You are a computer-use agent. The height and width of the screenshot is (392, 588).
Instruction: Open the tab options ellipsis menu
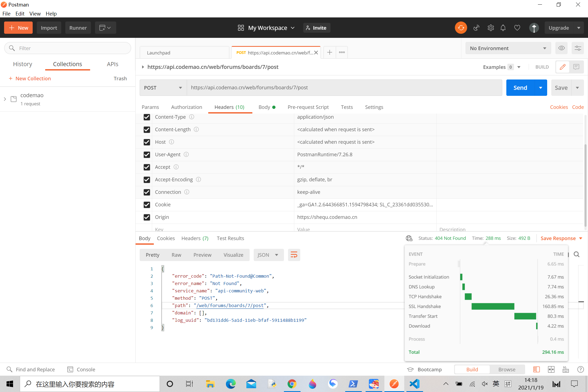pyautogui.click(x=342, y=52)
